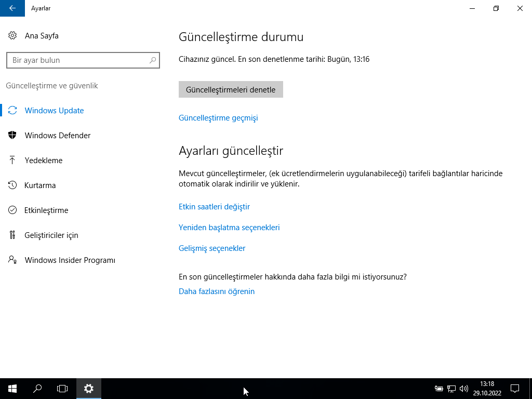Open Task View on taskbar
This screenshot has height=399, width=532.
[62, 389]
